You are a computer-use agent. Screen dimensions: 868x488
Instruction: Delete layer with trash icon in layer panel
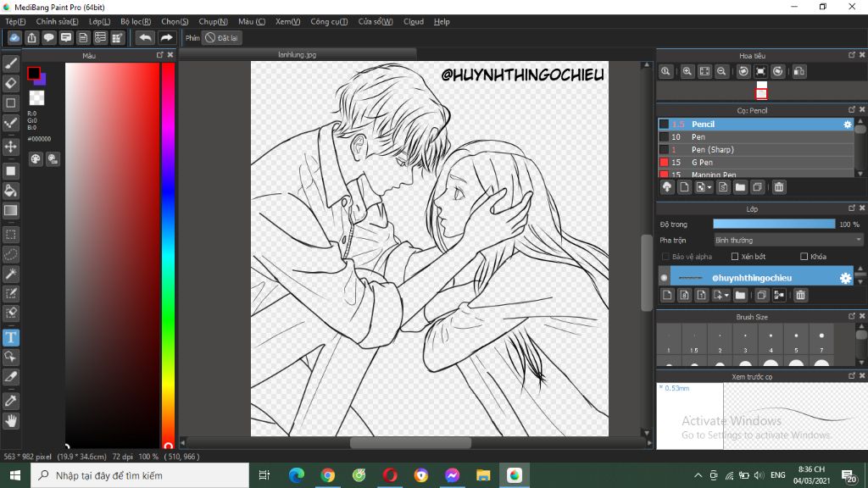click(800, 295)
